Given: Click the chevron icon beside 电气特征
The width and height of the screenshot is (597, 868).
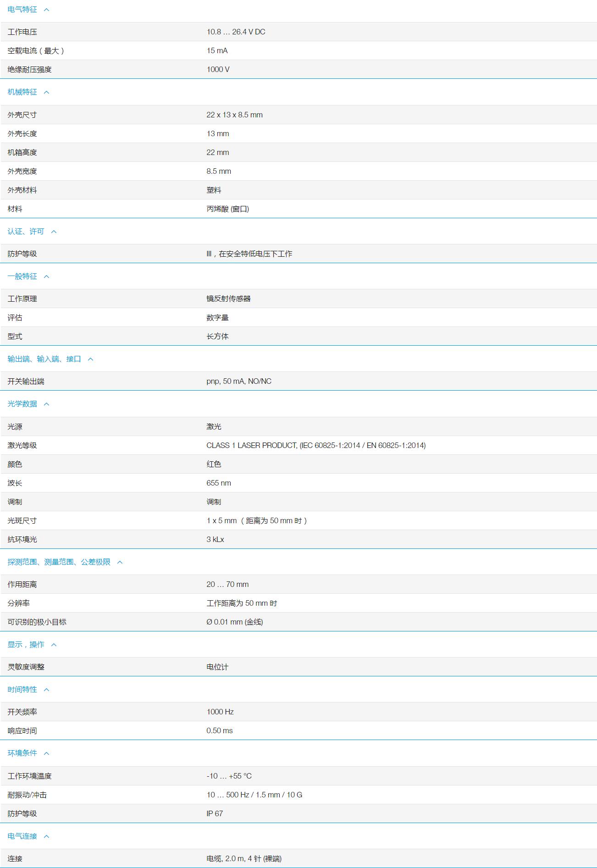Looking at the screenshot, I should point(46,10).
